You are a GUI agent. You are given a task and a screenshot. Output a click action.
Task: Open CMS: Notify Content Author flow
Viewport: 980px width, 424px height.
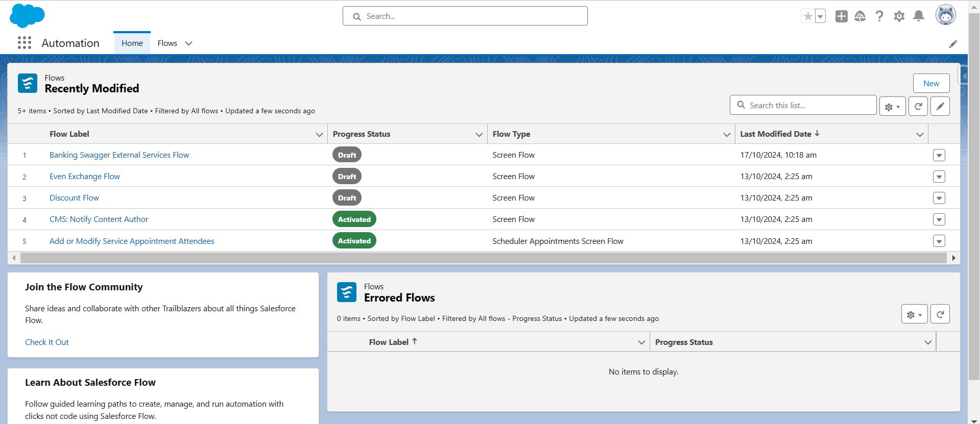click(99, 219)
